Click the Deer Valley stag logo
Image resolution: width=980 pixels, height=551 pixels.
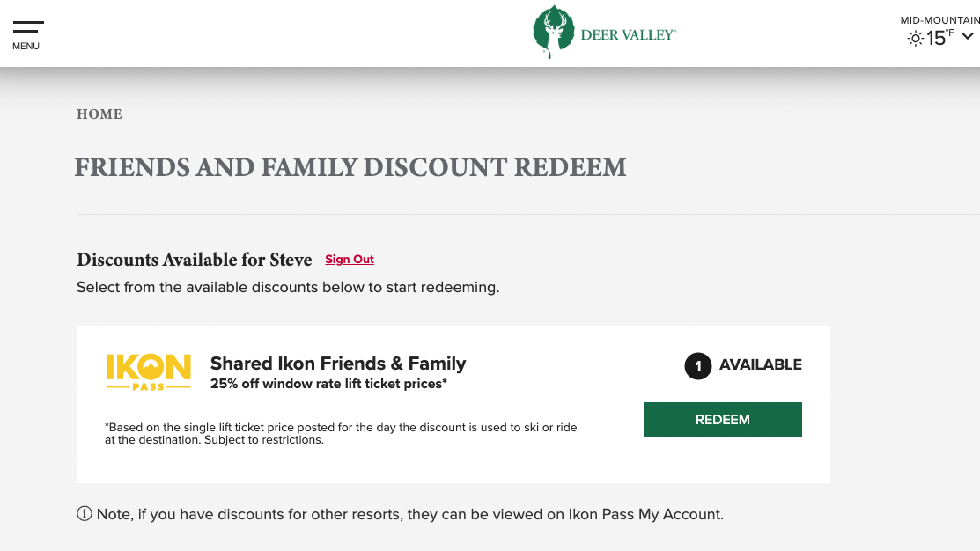(x=553, y=33)
